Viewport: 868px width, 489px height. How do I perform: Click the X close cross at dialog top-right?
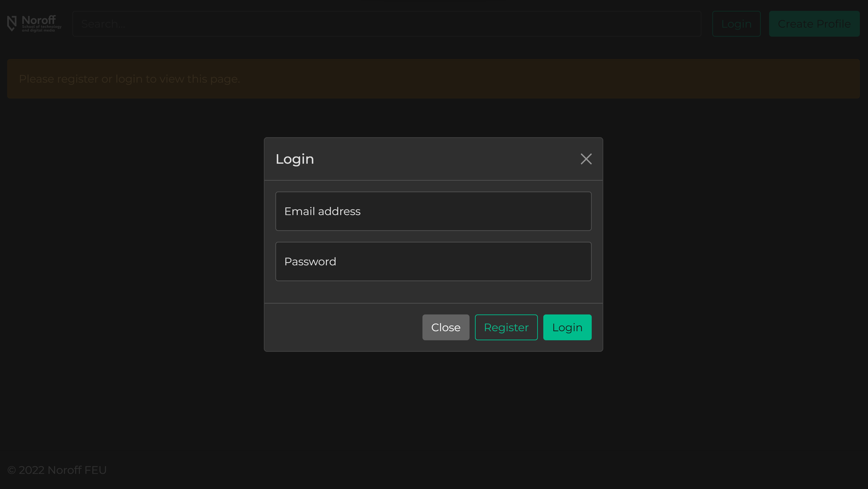[x=586, y=159]
